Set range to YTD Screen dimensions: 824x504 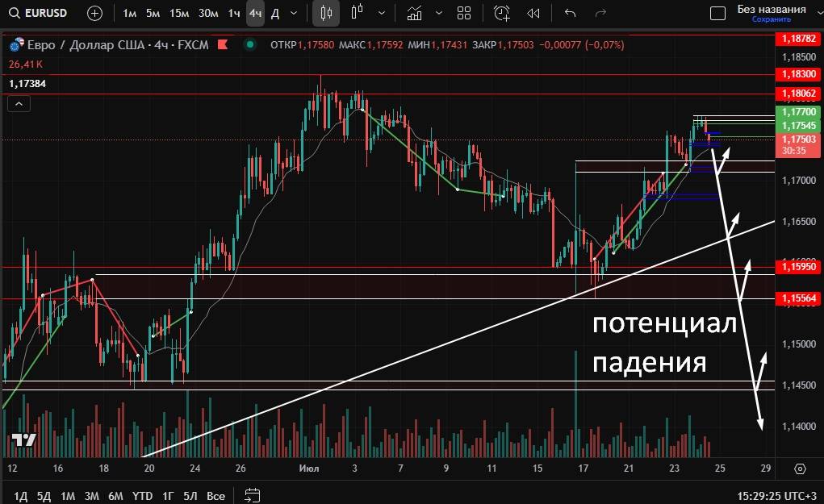(x=142, y=496)
